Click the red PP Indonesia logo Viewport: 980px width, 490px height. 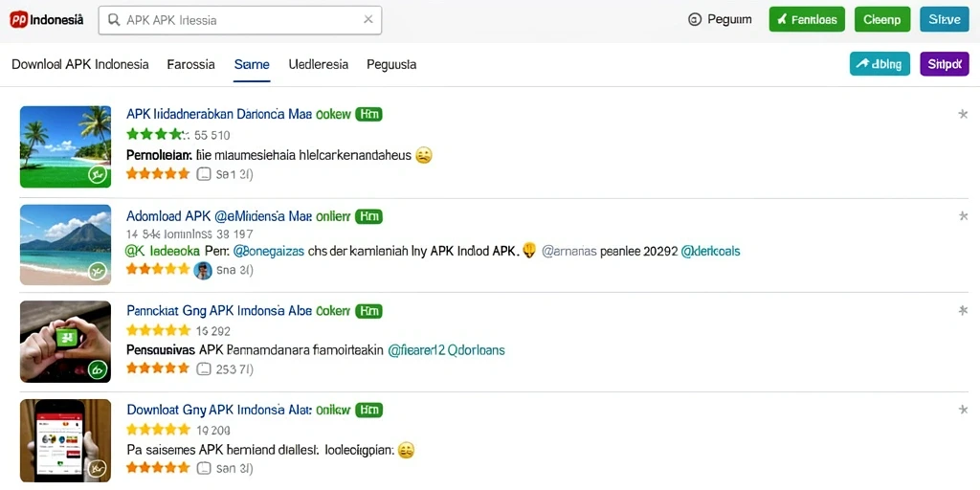tap(18, 20)
